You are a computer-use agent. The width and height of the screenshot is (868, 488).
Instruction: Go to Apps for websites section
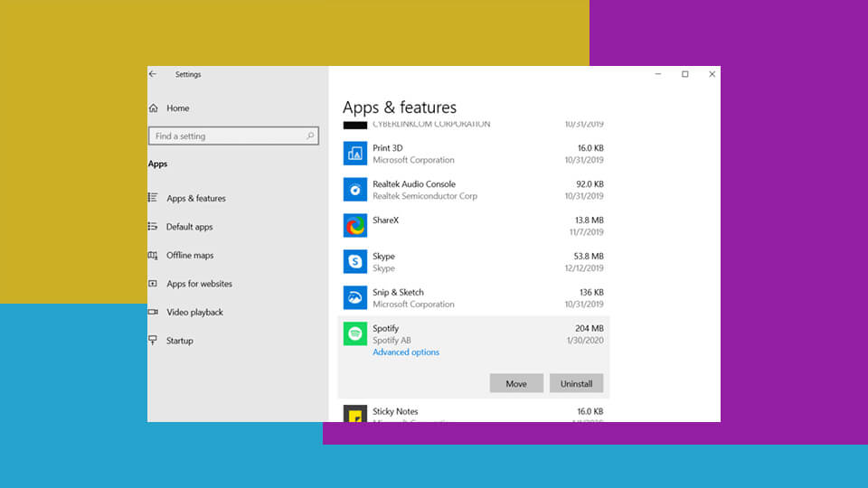199,284
